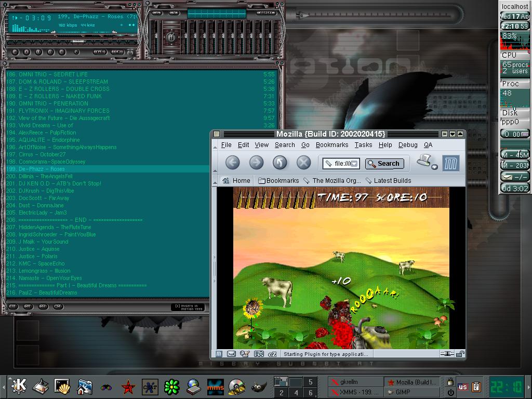Open the Bookmarks menu in Mozilla menu bar
532x399 pixels.
(332, 145)
